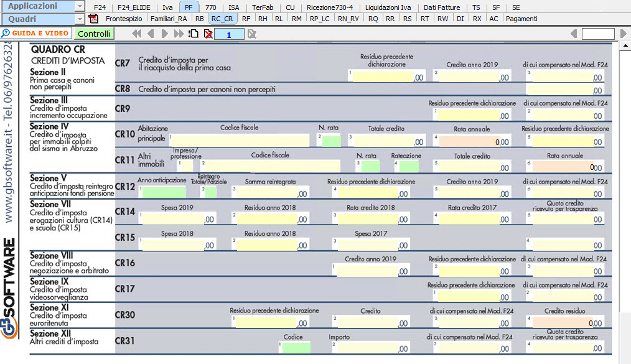Screen dimensions: 631x364
Task: Jump to the last module page
Action: [x=178, y=34]
